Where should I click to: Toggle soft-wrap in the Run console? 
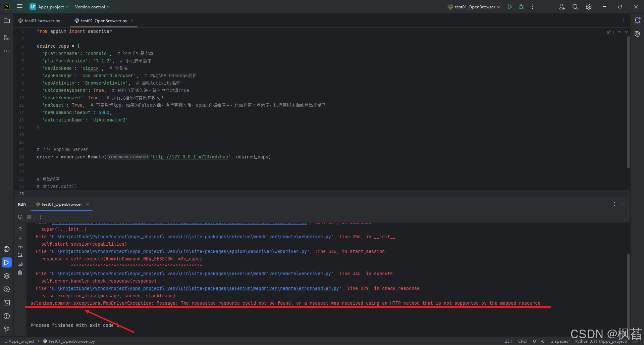(x=20, y=246)
